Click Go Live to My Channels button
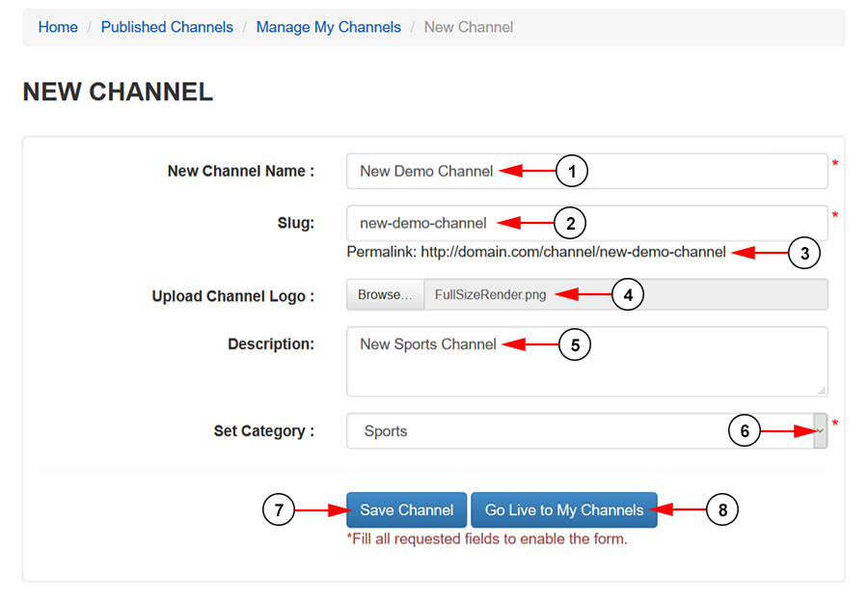 coord(564,509)
